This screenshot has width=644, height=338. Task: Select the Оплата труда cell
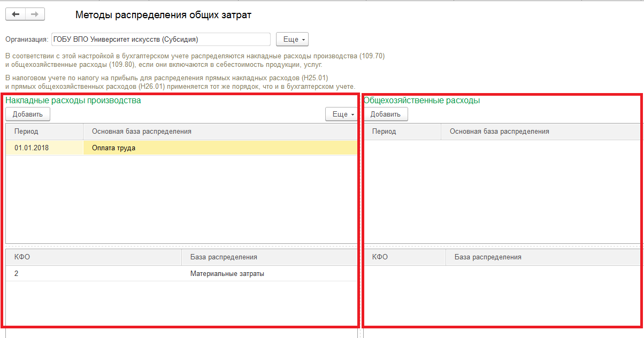tap(220, 148)
